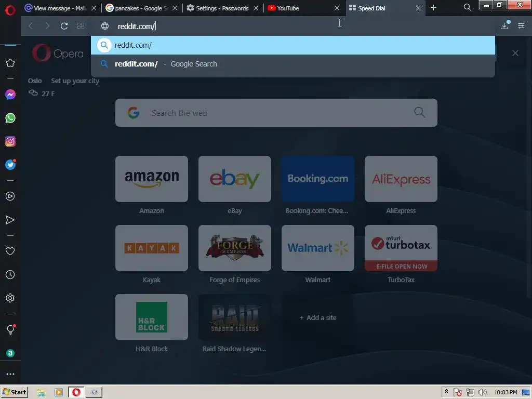Image resolution: width=532 pixels, height=399 pixels.
Task: Open the Downloads icon
Action: pyautogui.click(x=504, y=25)
